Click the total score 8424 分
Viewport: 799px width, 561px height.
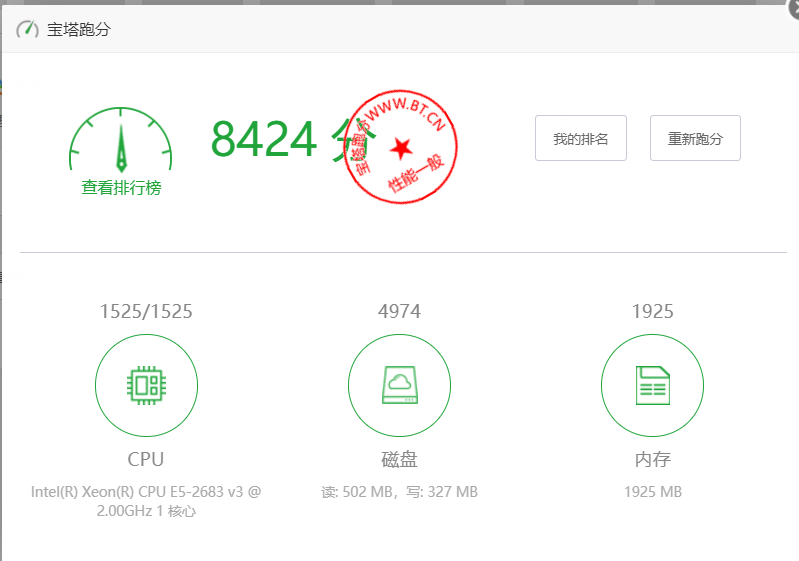coord(294,139)
